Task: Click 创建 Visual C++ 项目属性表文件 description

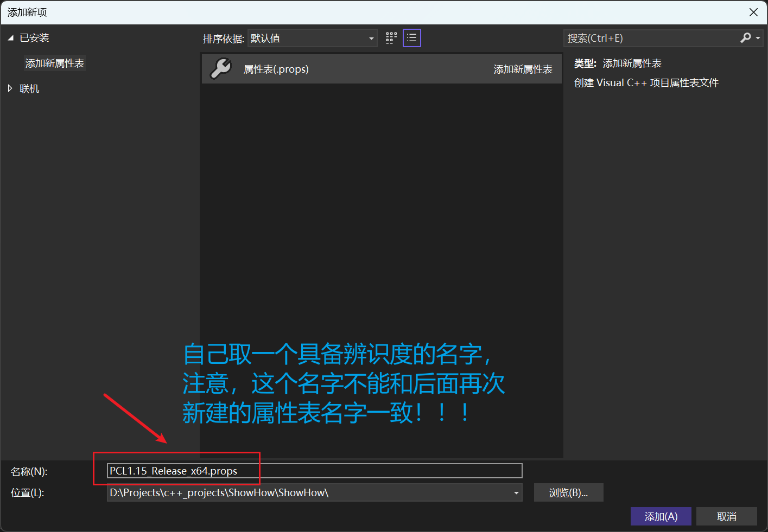Action: [x=646, y=83]
